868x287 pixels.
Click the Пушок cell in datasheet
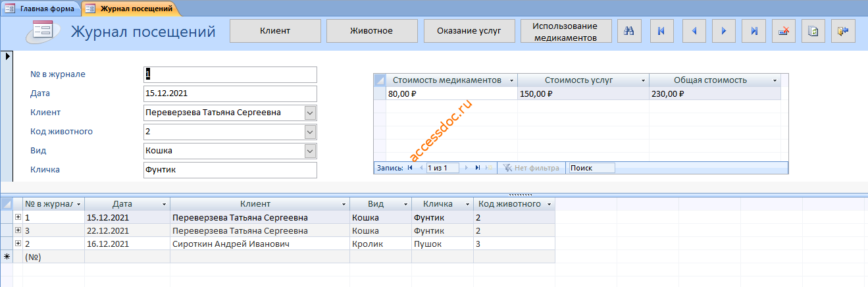[442, 244]
